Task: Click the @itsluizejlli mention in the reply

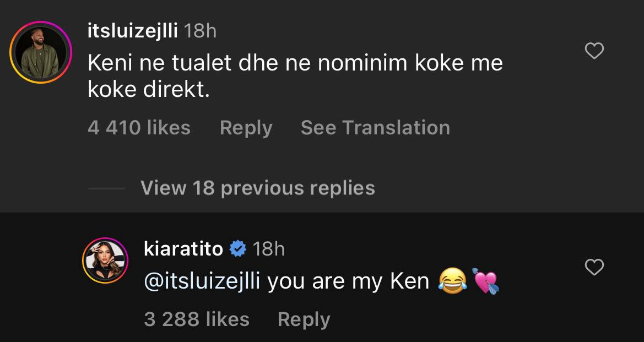Action: (202, 281)
